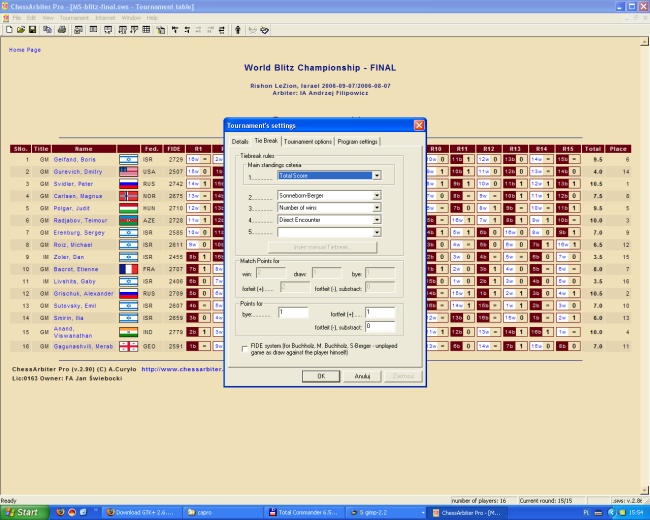The height and width of the screenshot is (520, 650).
Task: Switch to the gimp-2.2 taskbar item
Action: [x=386, y=513]
